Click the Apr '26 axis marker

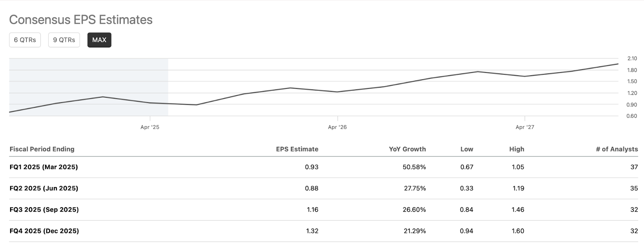pyautogui.click(x=337, y=127)
